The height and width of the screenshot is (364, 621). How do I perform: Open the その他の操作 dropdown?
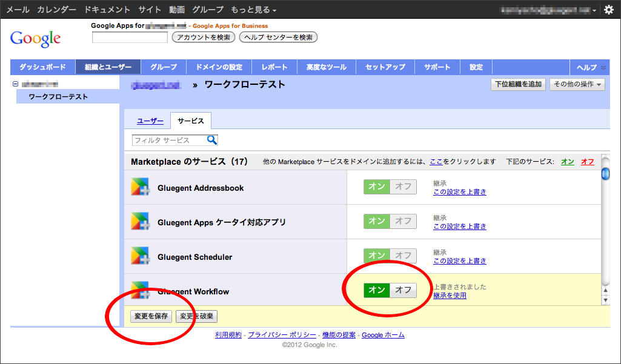point(577,85)
